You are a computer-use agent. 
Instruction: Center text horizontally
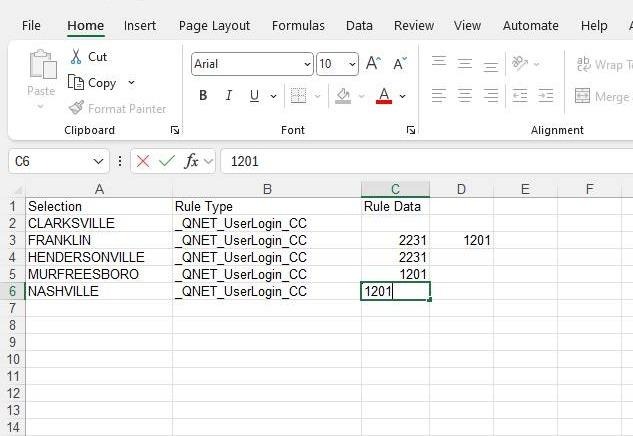tap(465, 96)
